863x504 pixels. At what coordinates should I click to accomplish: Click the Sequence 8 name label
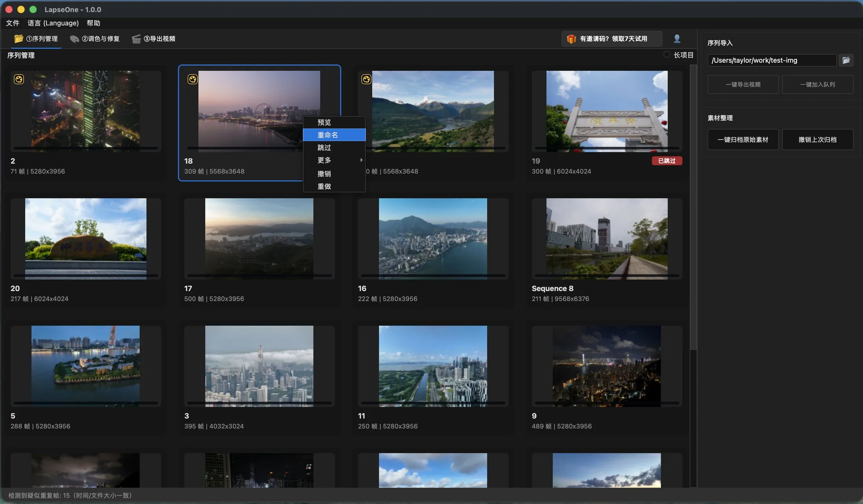click(552, 288)
